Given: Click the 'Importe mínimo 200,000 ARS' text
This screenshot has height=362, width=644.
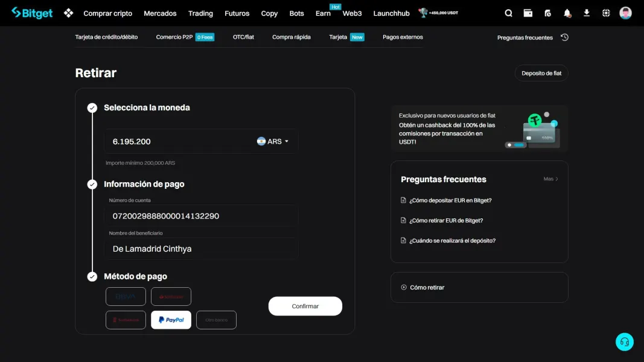Looking at the screenshot, I should click(141, 163).
